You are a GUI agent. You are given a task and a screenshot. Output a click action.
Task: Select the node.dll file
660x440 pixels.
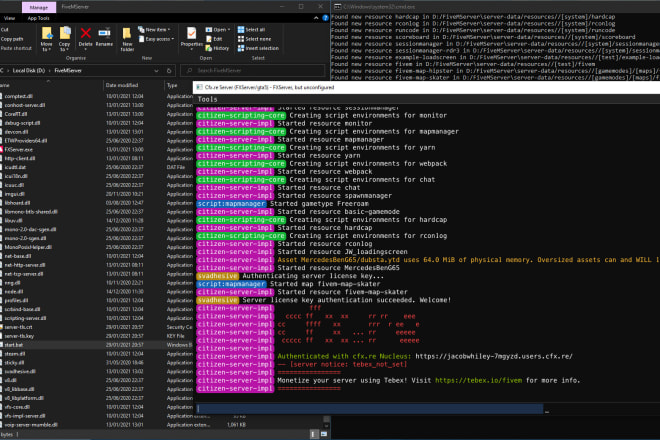pyautogui.click(x=13, y=291)
